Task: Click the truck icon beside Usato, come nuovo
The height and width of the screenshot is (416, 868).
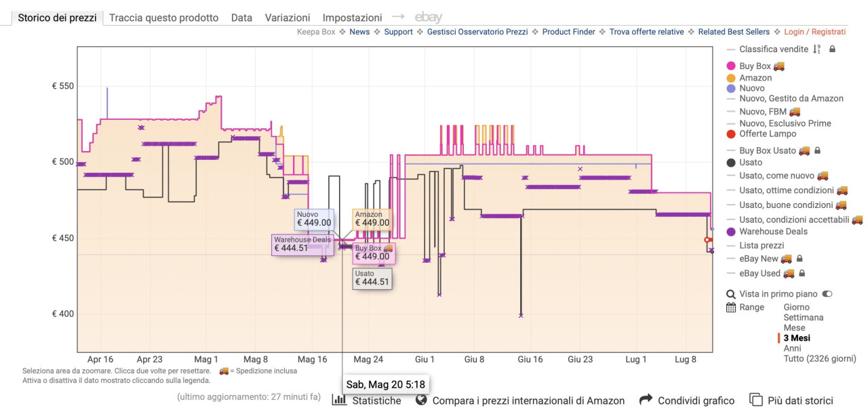Action: pos(823,175)
